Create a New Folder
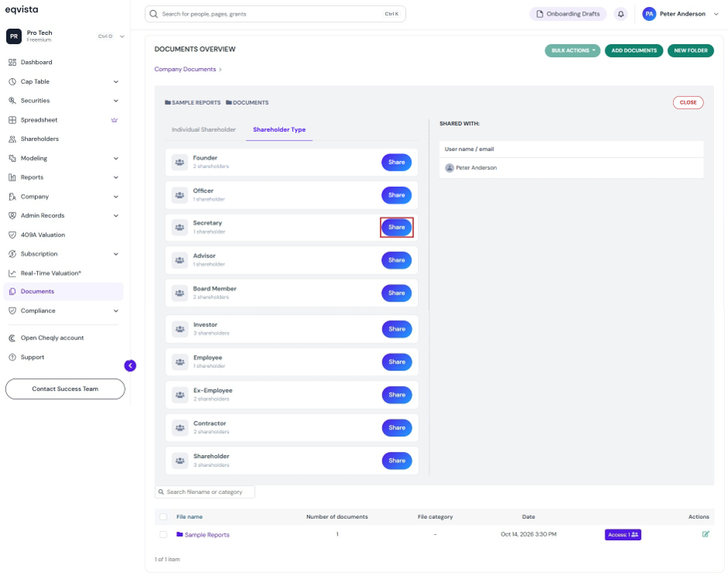728x576 pixels. pos(690,50)
